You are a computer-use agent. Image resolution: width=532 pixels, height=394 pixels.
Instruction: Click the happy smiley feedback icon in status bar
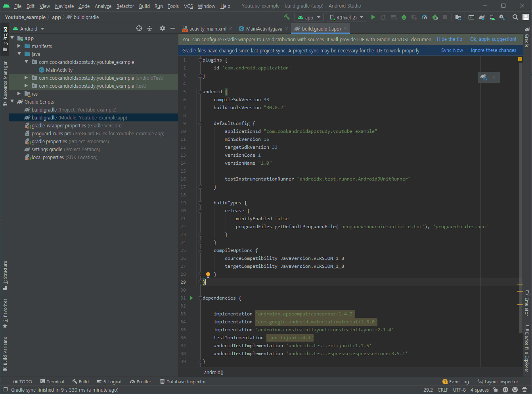[x=505, y=390]
